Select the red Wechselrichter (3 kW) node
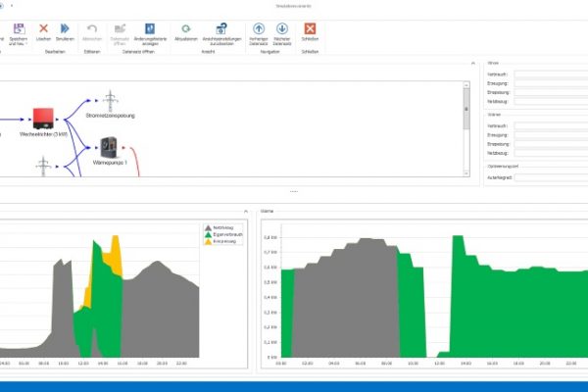The image size is (588, 392). (x=43, y=119)
